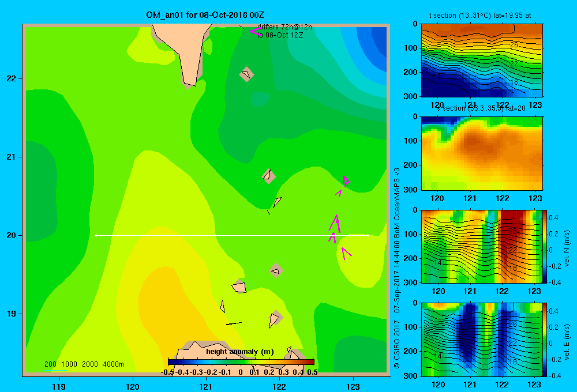
Task: Click the left endpoint of the white section line
Action: pyautogui.click(x=96, y=235)
